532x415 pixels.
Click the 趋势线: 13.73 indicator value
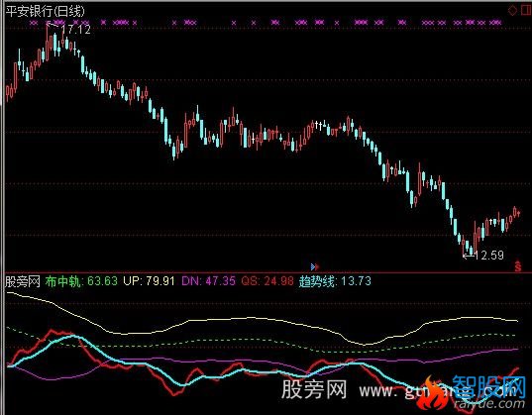pyautogui.click(x=335, y=281)
